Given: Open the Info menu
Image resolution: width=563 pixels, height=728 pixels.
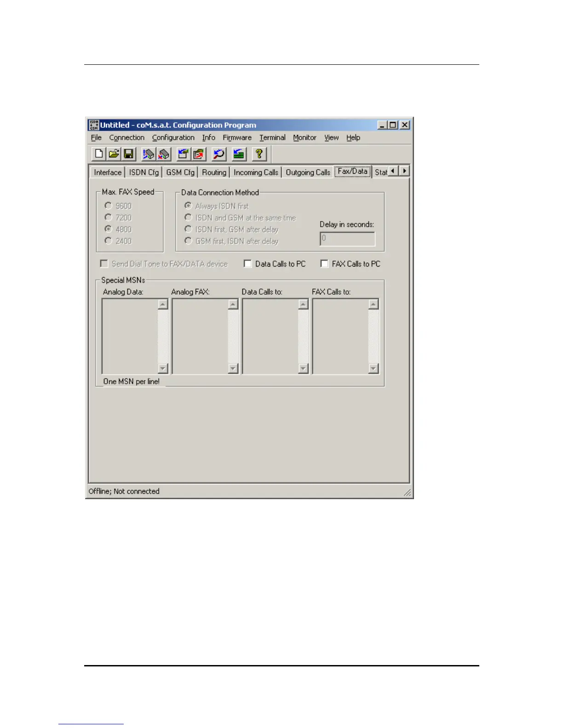Looking at the screenshot, I should 208,137.
